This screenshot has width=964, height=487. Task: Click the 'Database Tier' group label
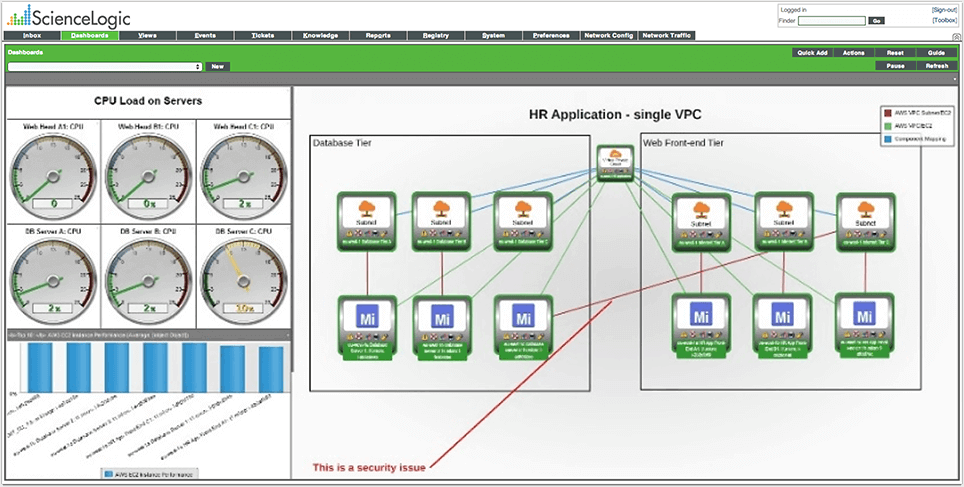click(x=342, y=143)
